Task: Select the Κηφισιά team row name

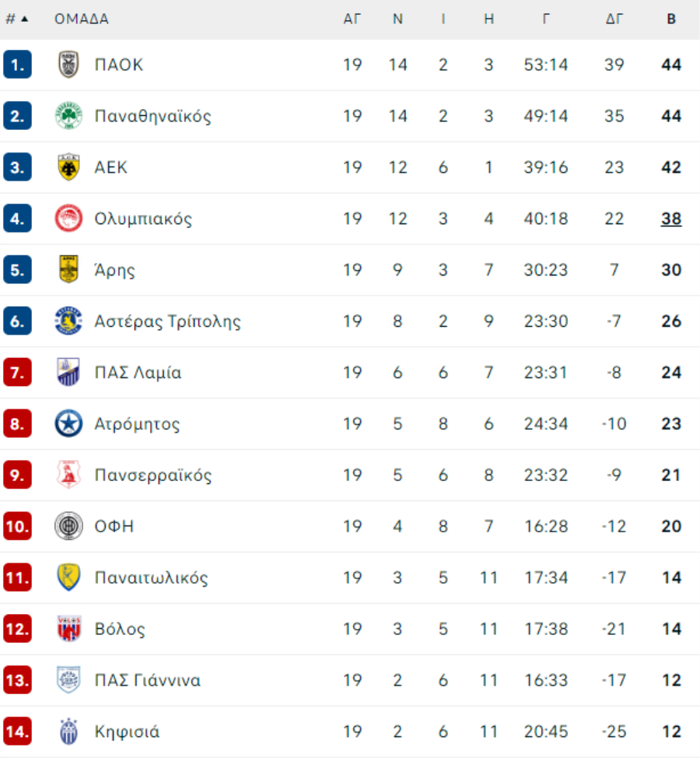Action: [x=127, y=732]
